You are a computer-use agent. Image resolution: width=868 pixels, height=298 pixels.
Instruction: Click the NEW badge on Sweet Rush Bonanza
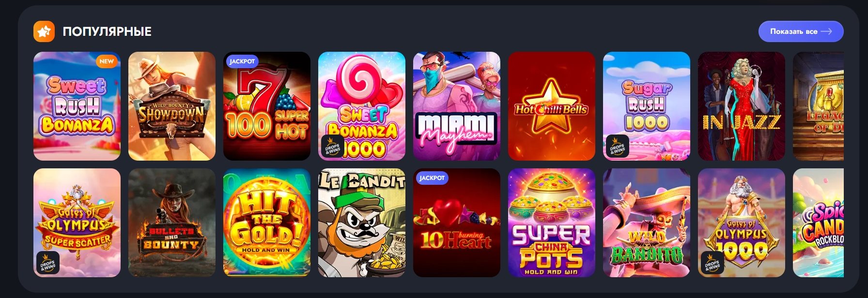[107, 61]
